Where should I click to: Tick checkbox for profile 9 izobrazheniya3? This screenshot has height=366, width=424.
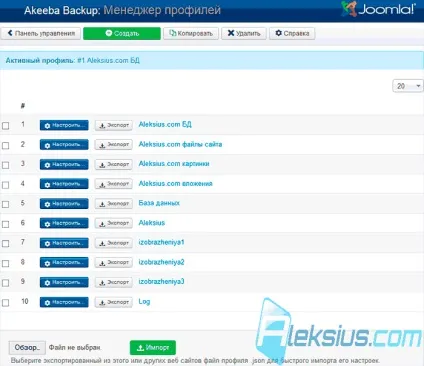coord(6,283)
